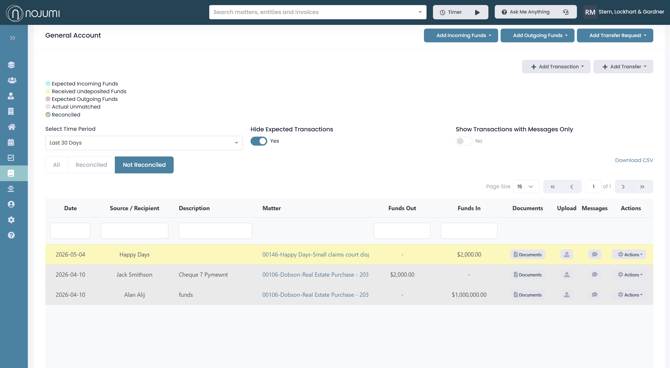Open Actions menu for Alan Alij row
This screenshot has width=670, height=368.
click(629, 294)
